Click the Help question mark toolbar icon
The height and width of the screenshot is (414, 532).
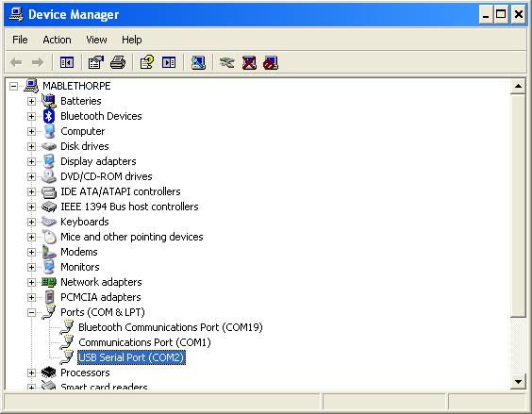point(147,62)
